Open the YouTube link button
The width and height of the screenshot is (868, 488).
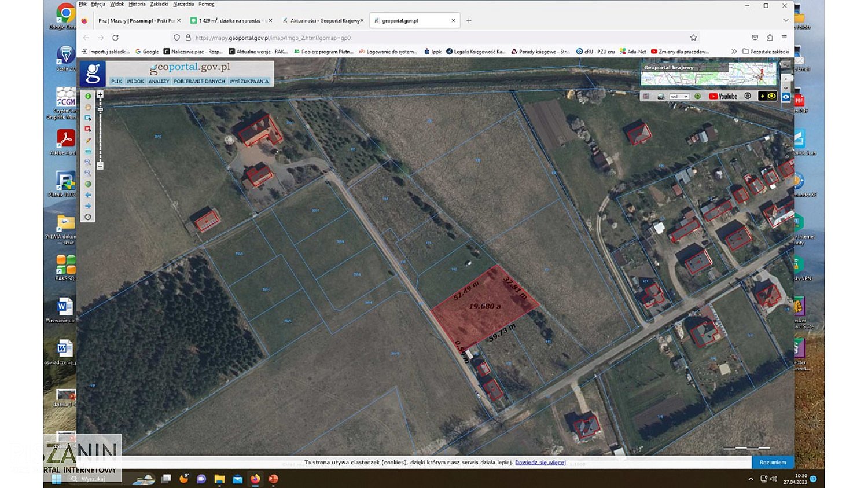723,97
